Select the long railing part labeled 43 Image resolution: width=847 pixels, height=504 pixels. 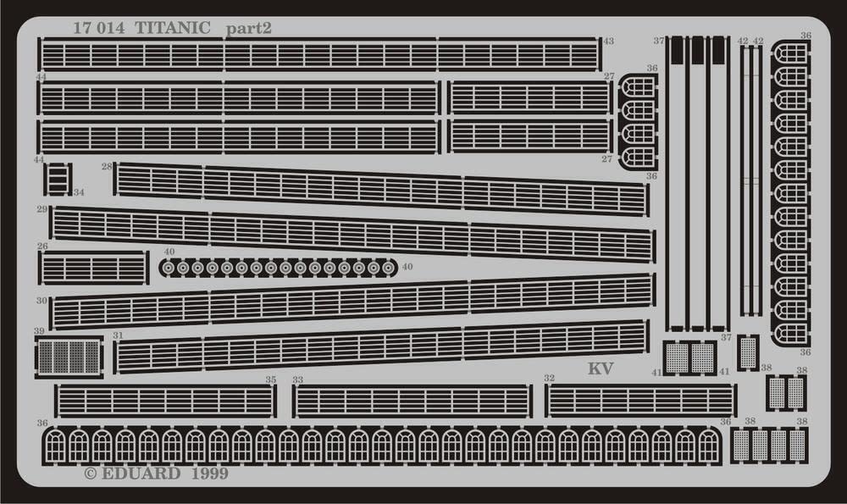(319, 54)
